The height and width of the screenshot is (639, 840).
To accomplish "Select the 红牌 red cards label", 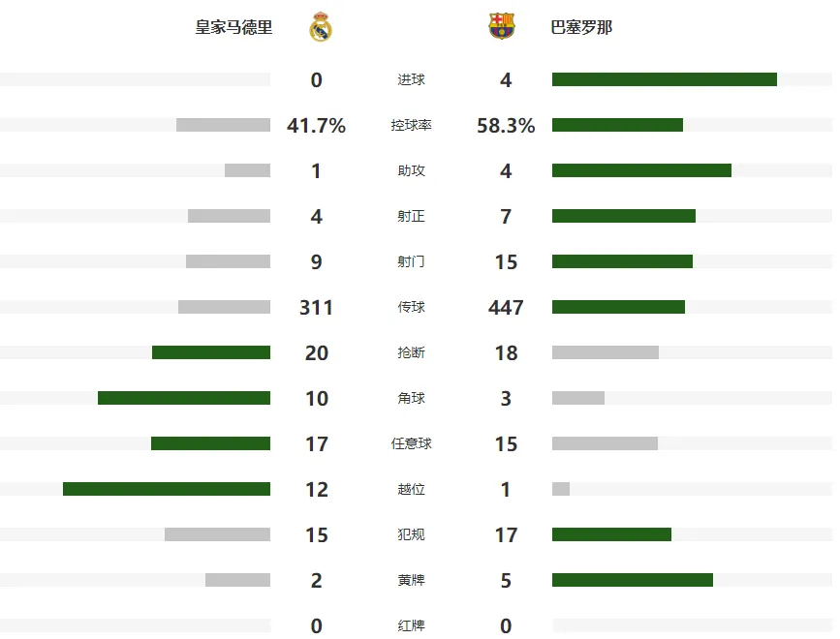I will tap(411, 625).
